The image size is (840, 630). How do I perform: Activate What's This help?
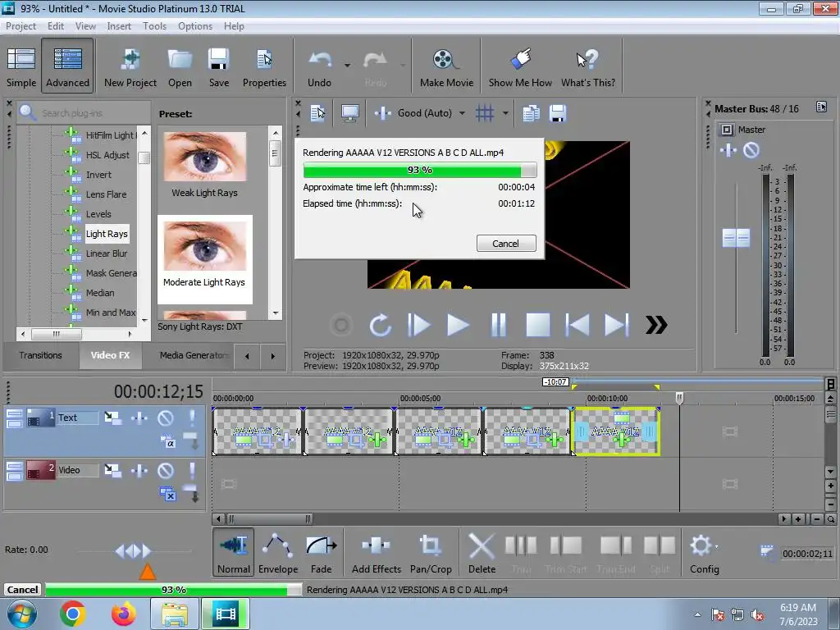click(x=587, y=67)
